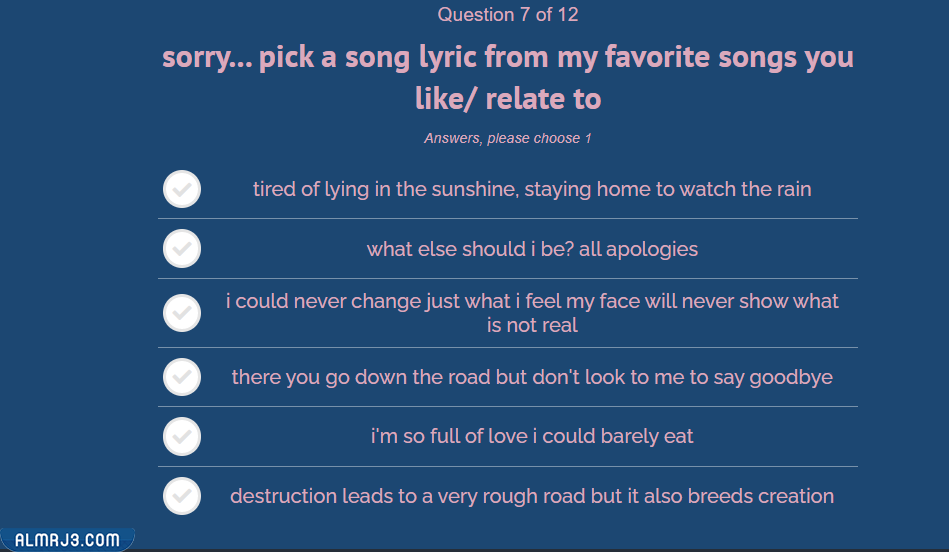Pick the text 'i'm so full of love i could barely eat'
This screenshot has height=552, width=949.
point(531,436)
